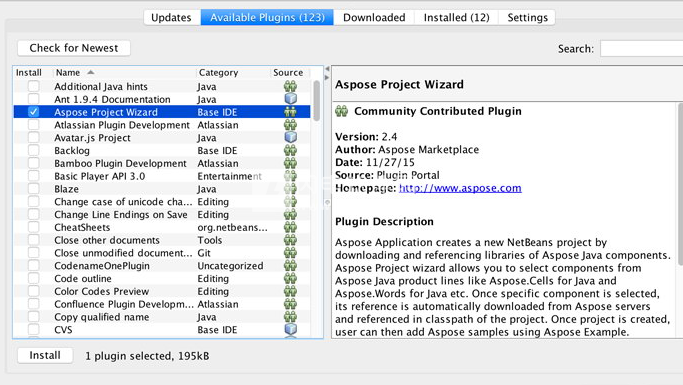Check Avatar.js Project install box

34,137
